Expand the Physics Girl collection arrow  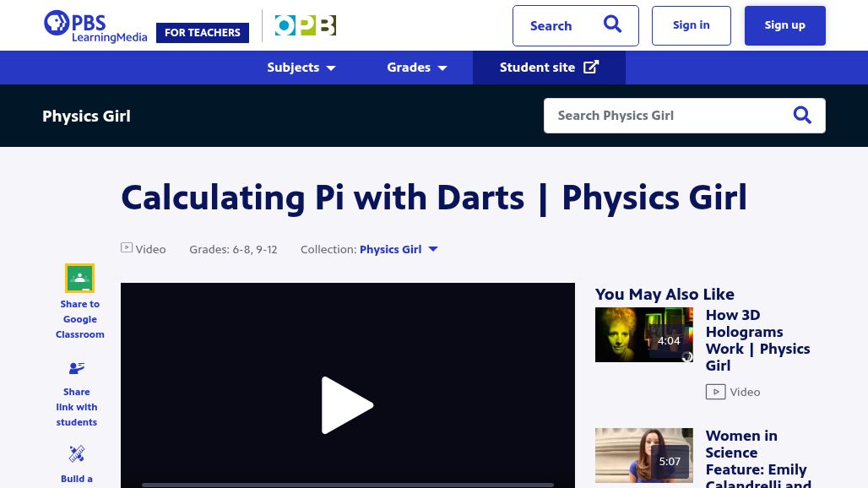pos(433,249)
